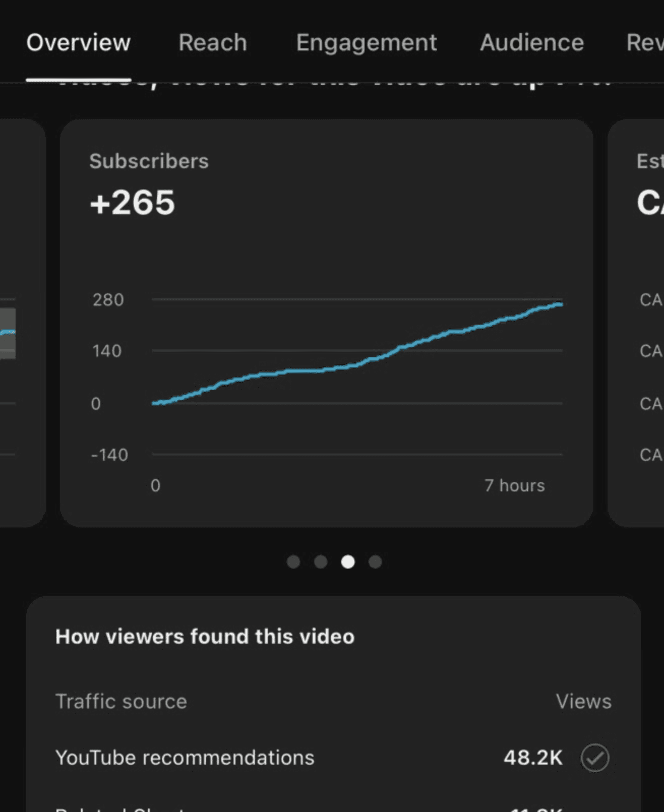Select the first carousel page dot
This screenshot has height=812, width=664.
coord(293,561)
